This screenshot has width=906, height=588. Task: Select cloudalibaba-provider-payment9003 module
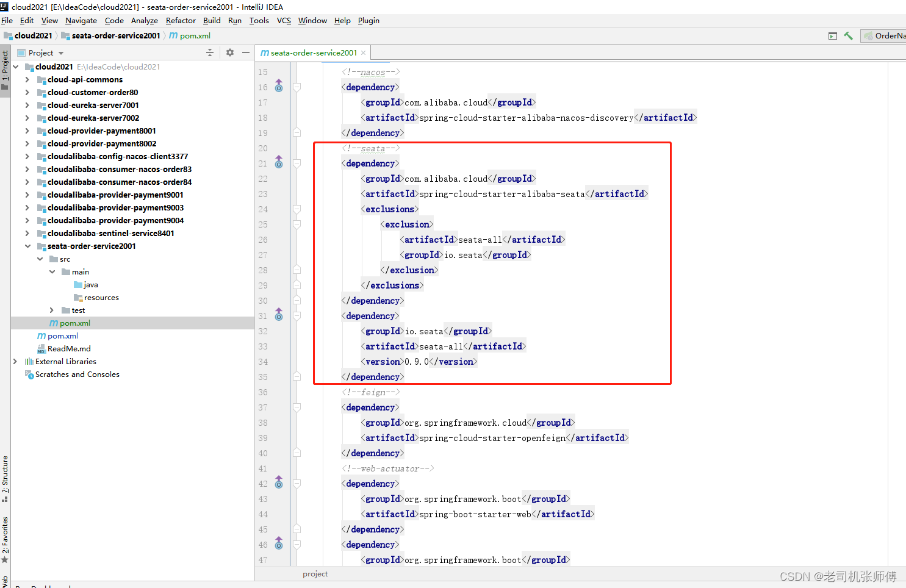(x=115, y=208)
